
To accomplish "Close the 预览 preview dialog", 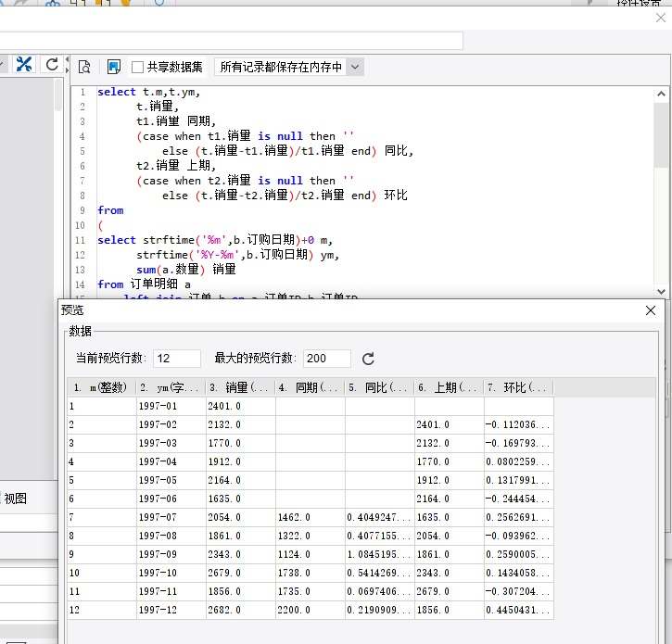I will click(650, 310).
